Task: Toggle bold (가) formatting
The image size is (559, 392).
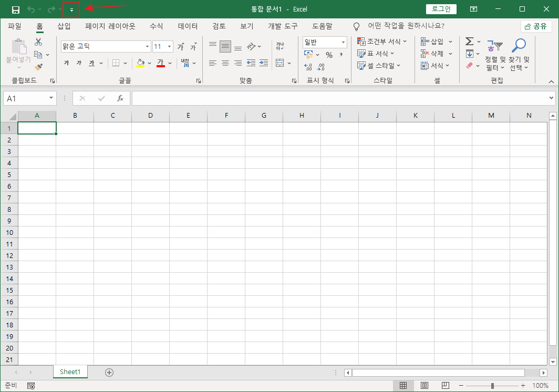Action: 66,63
